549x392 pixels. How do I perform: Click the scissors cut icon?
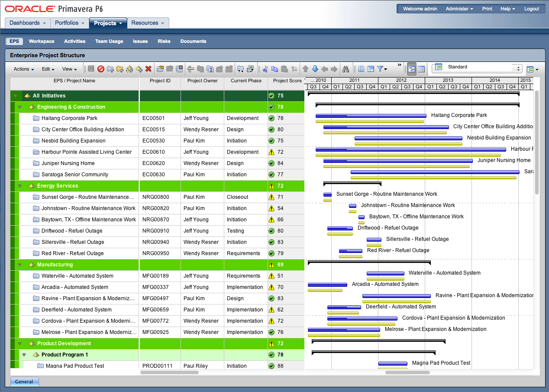pyautogui.click(x=265, y=69)
